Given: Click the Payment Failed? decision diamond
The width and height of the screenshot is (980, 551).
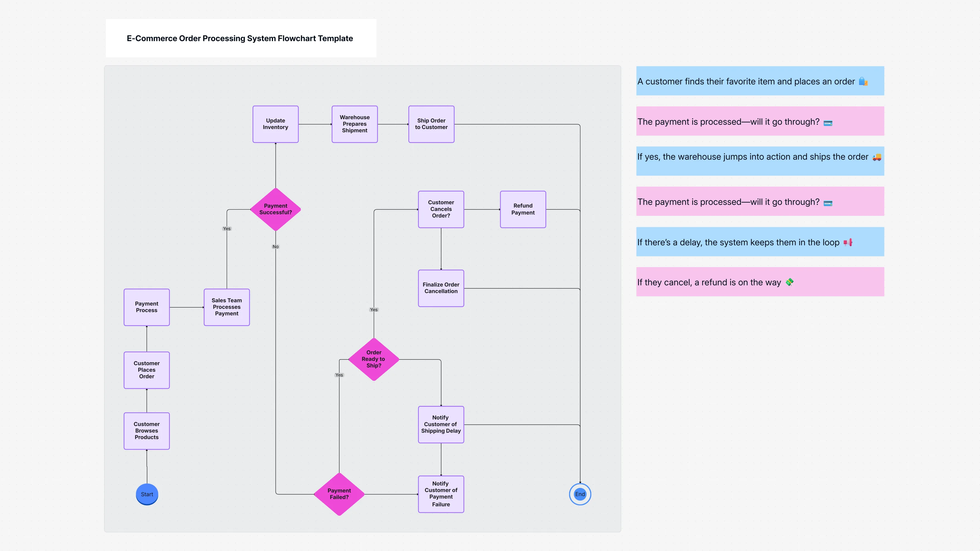Looking at the screenshot, I should (339, 494).
